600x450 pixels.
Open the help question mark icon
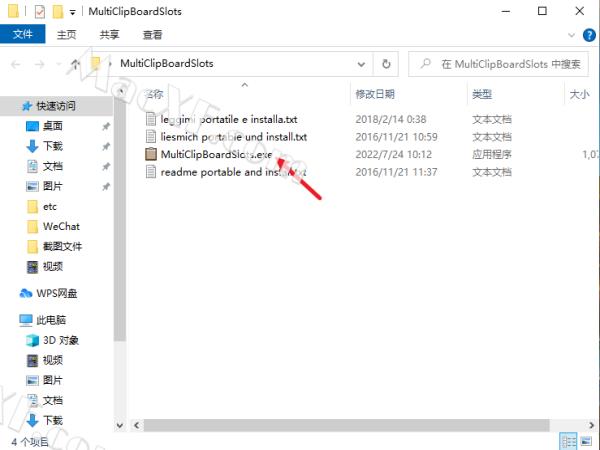point(589,35)
